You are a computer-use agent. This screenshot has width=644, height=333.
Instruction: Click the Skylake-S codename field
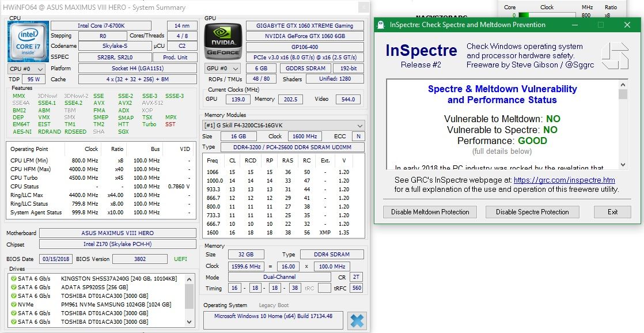(115, 47)
